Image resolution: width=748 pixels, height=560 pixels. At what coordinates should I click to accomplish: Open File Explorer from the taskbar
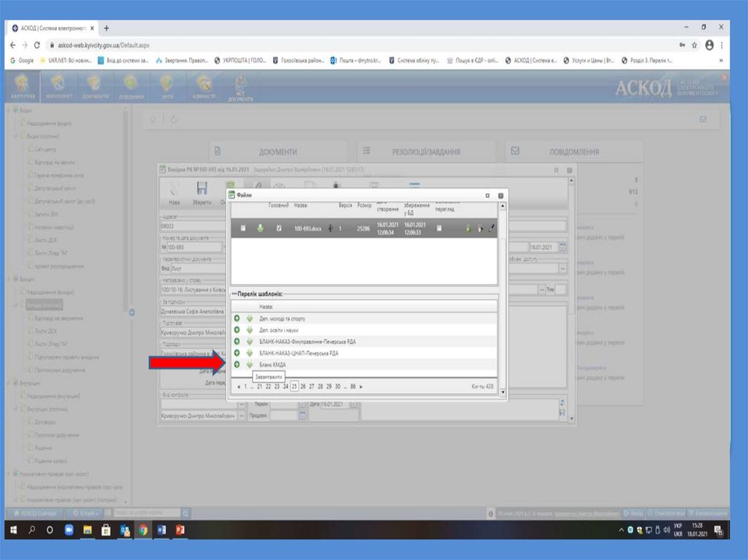tap(88, 530)
